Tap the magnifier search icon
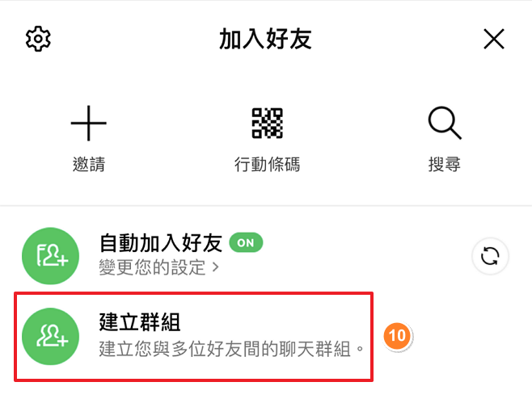Viewport: 532px width, 403px height. click(445, 123)
